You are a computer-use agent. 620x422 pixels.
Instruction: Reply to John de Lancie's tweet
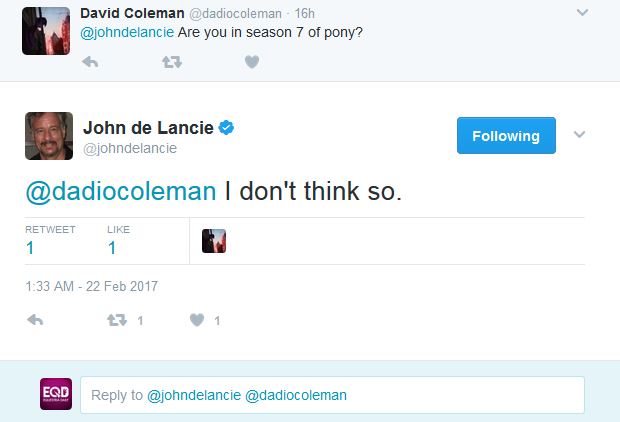[x=35, y=321]
